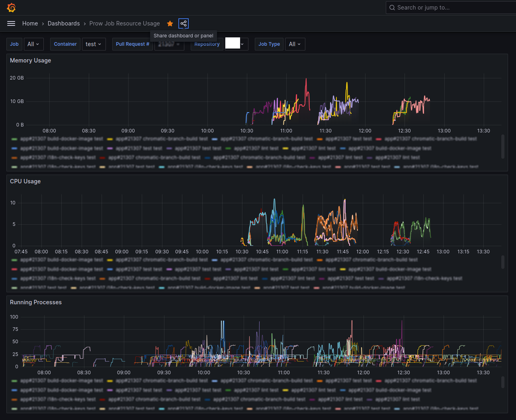
Task: Click the share dashboard icon
Action: pyautogui.click(x=184, y=23)
